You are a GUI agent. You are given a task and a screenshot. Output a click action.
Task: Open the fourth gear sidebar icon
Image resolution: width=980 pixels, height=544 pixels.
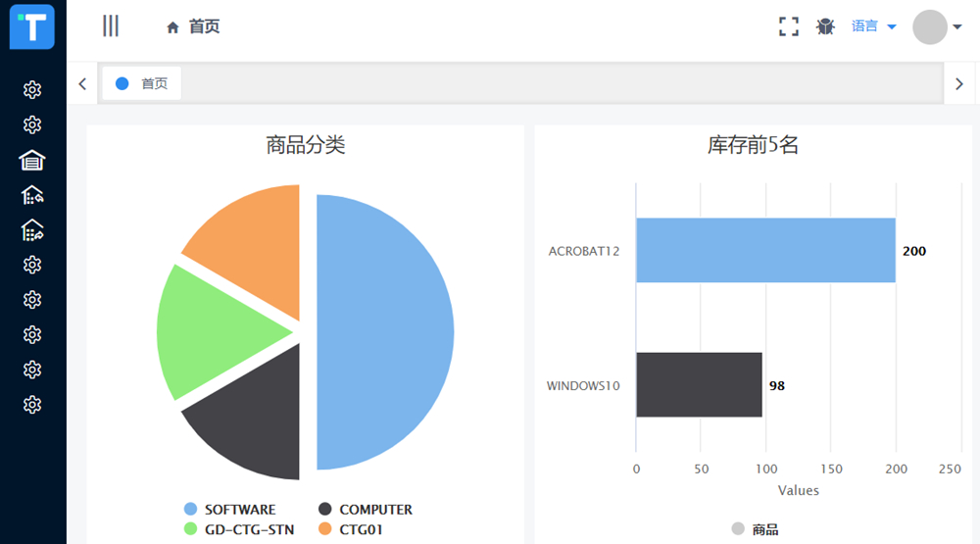click(x=32, y=300)
